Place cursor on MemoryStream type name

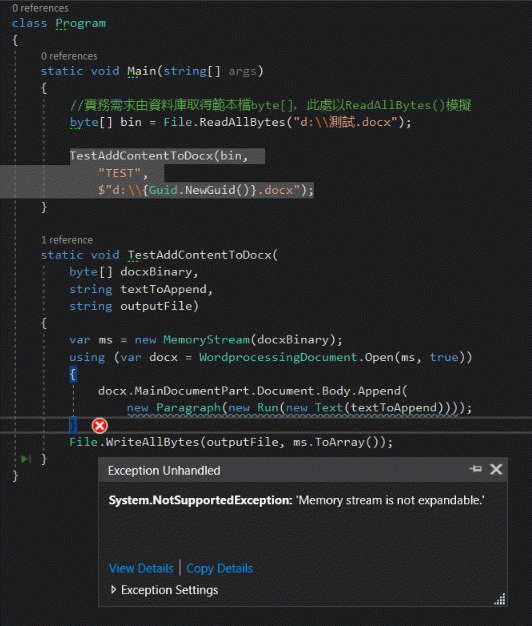click(206, 340)
